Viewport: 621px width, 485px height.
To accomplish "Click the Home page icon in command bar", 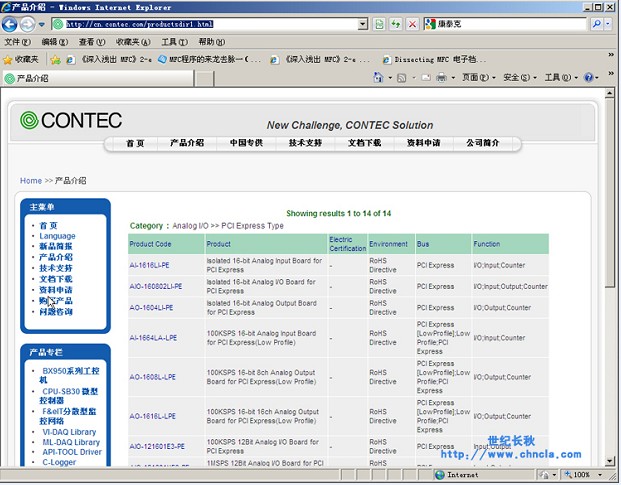I will point(379,78).
